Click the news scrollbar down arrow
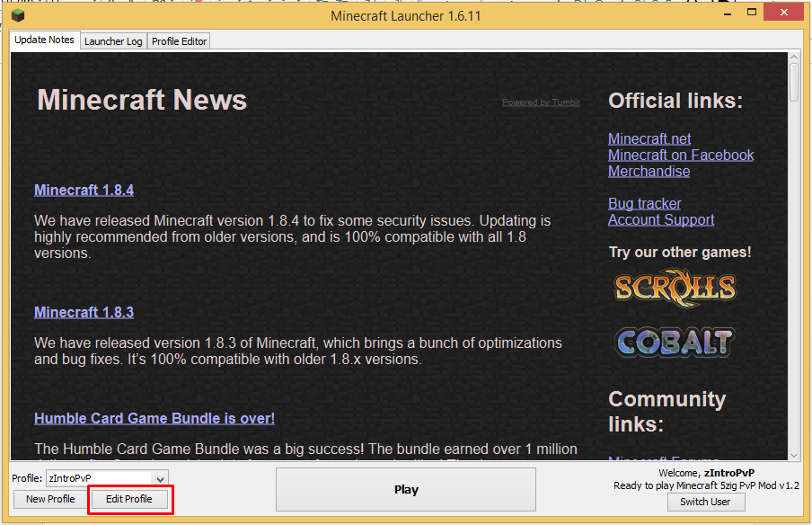Screen dimensions: 812x525 coord(794,456)
